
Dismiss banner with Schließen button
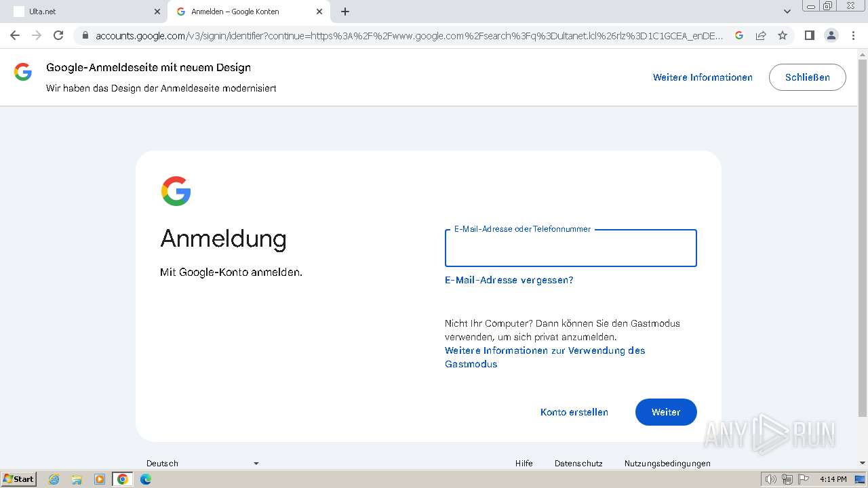[808, 77]
